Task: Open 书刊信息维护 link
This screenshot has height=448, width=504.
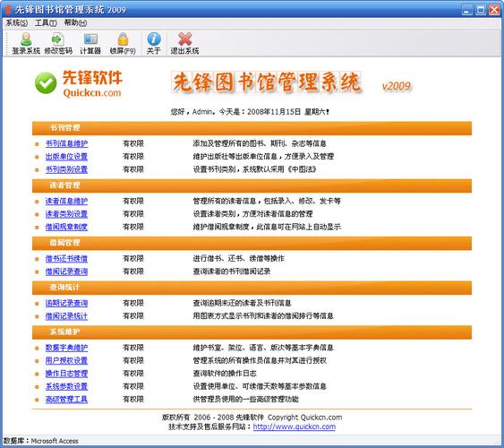Action: 66,143
